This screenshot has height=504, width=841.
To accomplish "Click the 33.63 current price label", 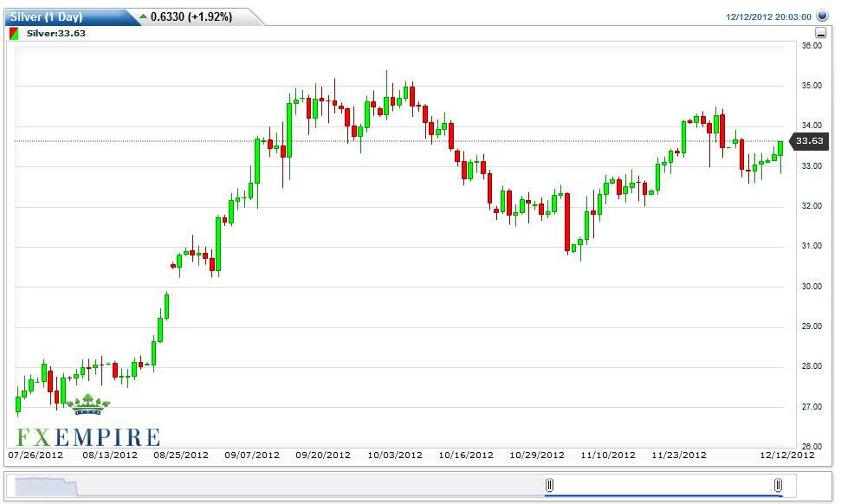I will pyautogui.click(x=809, y=140).
